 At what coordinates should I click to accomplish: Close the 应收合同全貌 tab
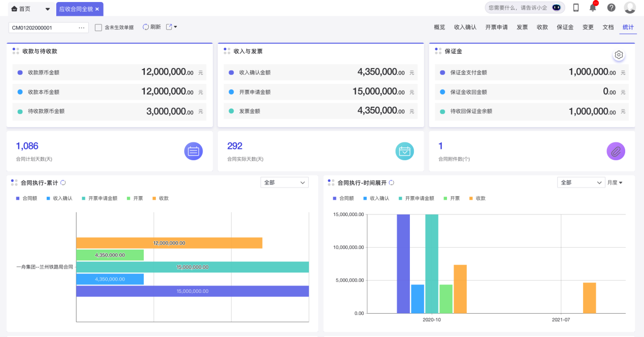click(97, 9)
